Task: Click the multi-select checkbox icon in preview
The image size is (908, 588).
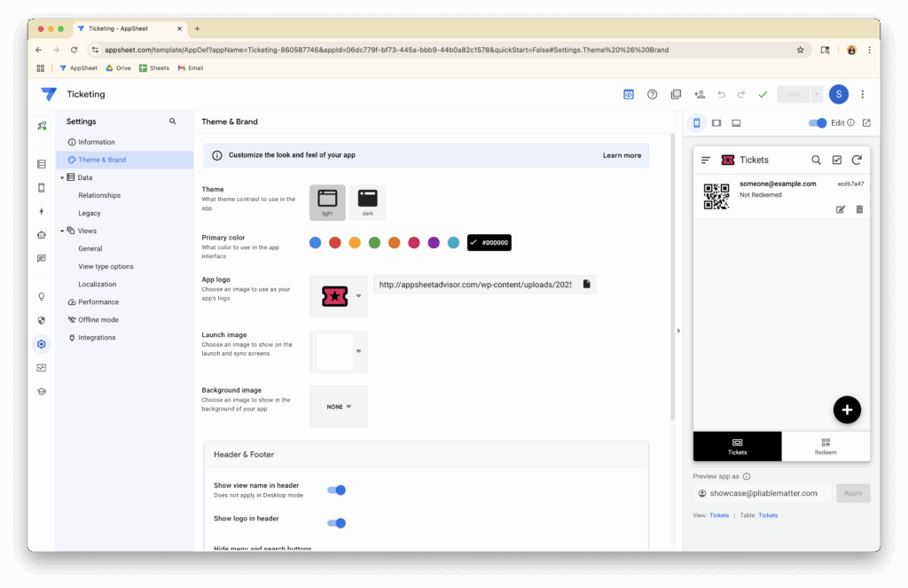Action: point(837,160)
